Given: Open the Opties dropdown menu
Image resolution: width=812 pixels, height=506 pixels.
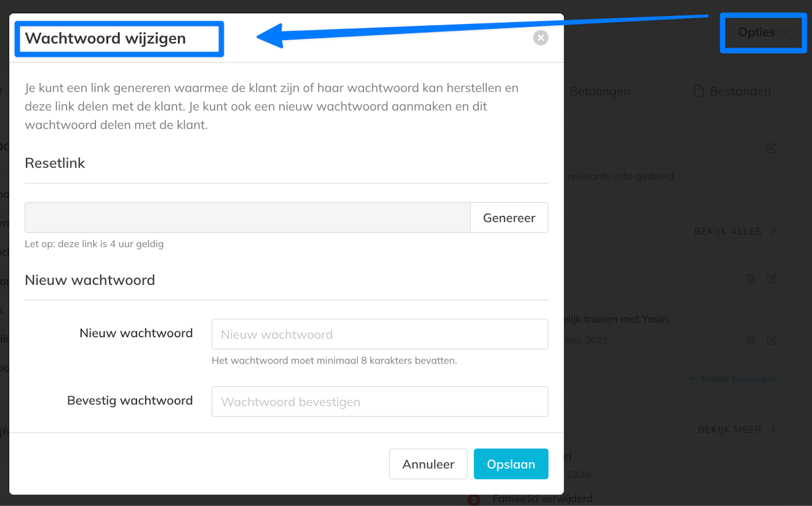Looking at the screenshot, I should click(762, 32).
